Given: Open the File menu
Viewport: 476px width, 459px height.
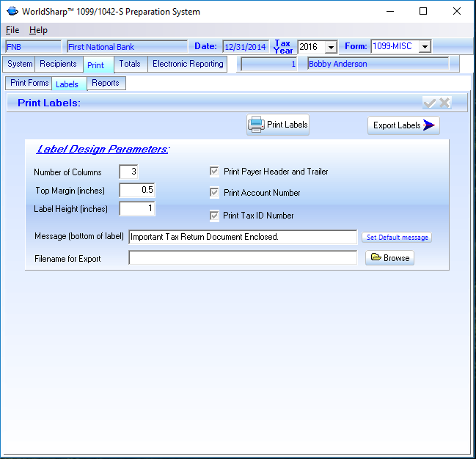Looking at the screenshot, I should [12, 30].
